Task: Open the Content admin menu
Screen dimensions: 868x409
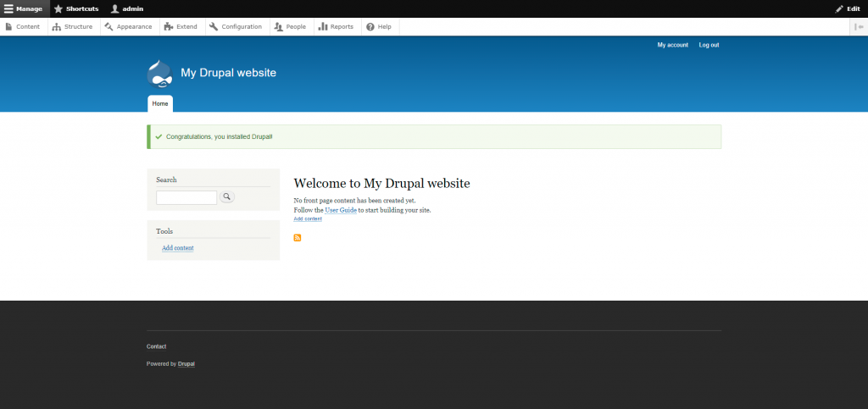Action: [23, 27]
